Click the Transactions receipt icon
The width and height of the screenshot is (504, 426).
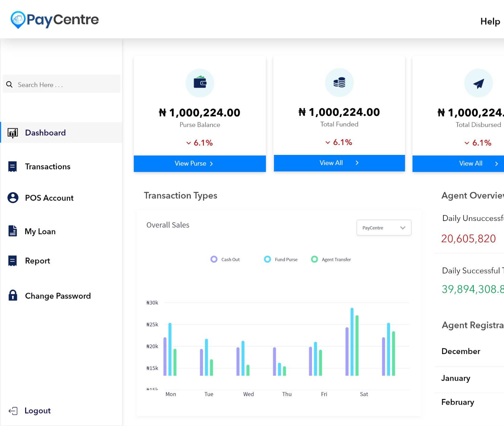pos(12,167)
